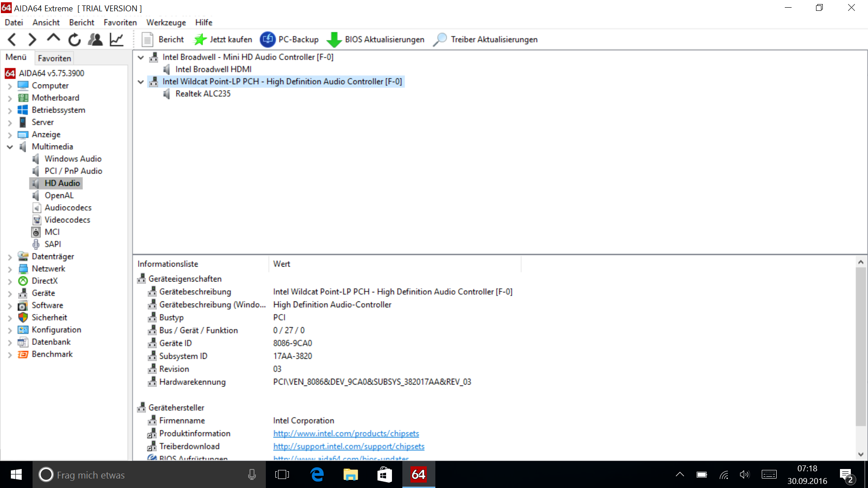Select Realtek ALC235 device entry
Image resolution: width=868 pixels, height=488 pixels.
click(x=203, y=94)
